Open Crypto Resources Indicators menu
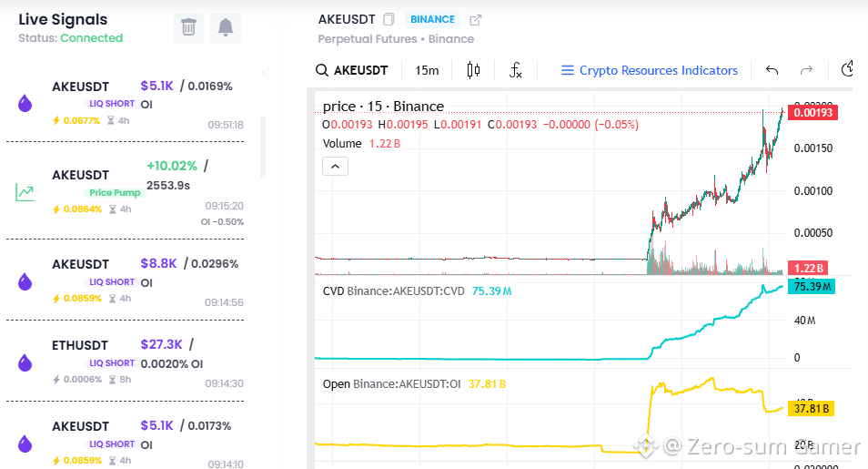The image size is (868, 469). [650, 70]
